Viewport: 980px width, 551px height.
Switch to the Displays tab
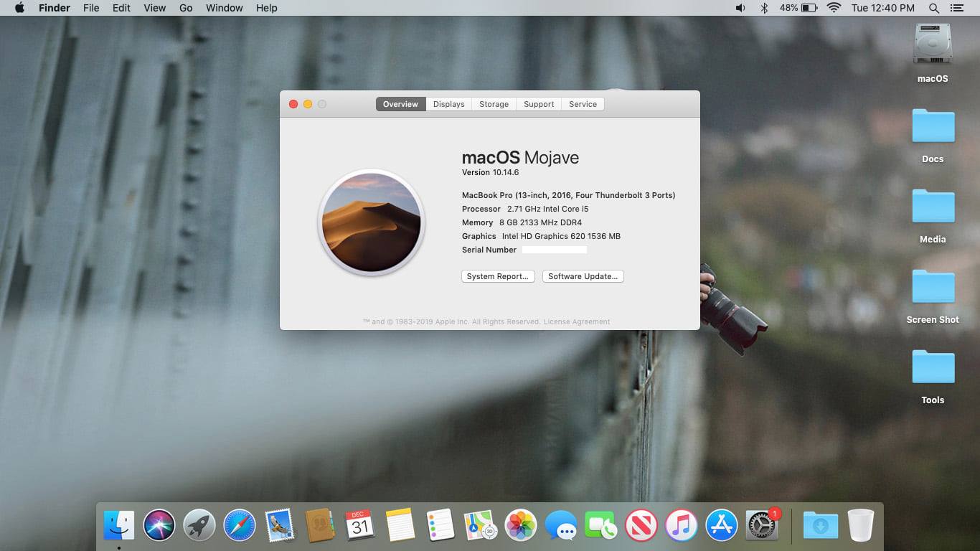[449, 104]
